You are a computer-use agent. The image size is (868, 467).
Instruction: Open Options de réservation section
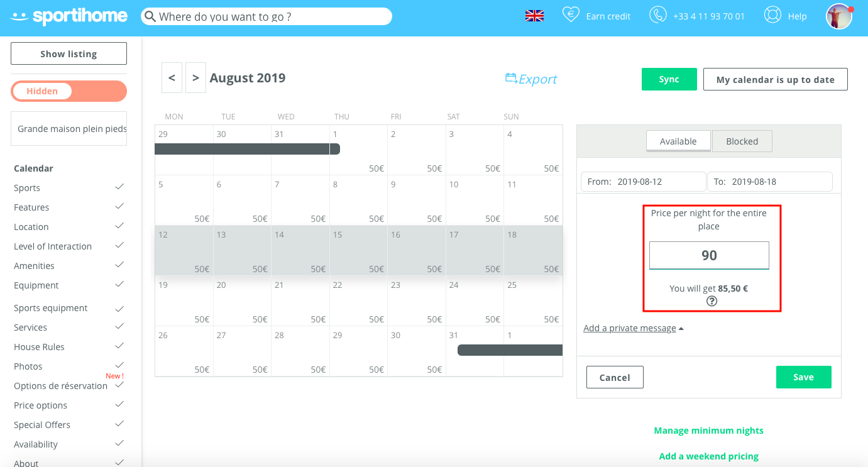pyautogui.click(x=60, y=386)
